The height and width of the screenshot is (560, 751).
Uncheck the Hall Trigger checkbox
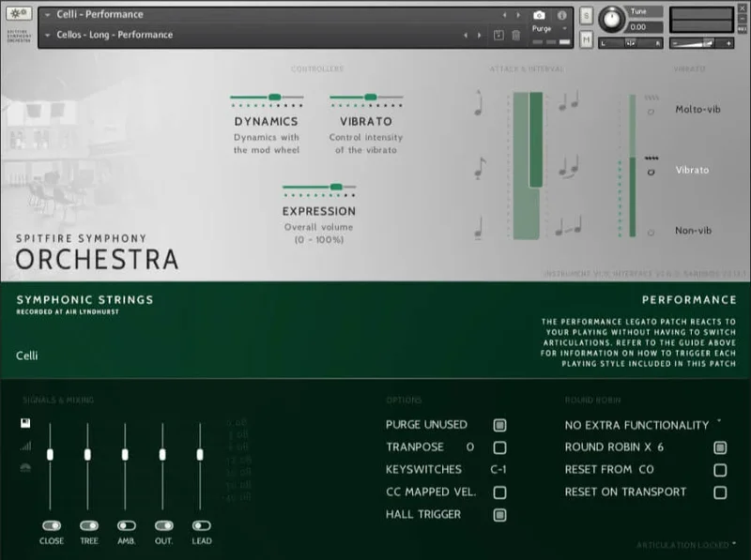point(499,515)
